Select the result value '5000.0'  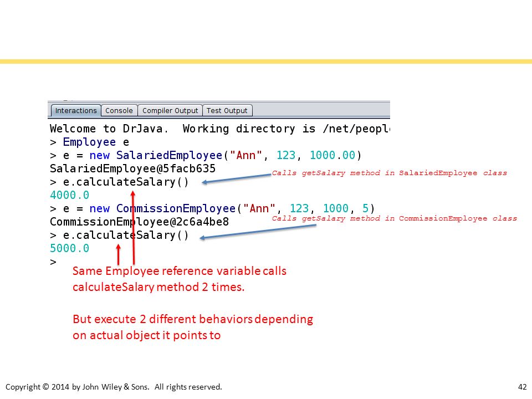pos(70,248)
